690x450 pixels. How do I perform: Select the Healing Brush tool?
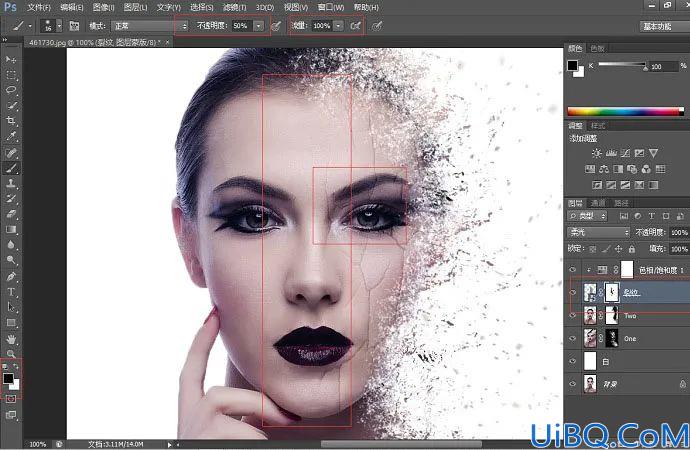click(11, 153)
